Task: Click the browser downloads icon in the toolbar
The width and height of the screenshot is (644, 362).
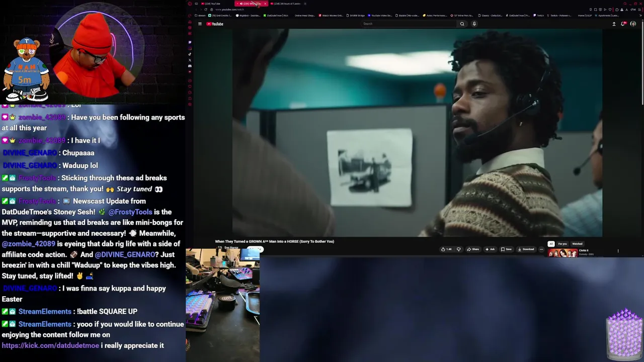Action: pyautogui.click(x=626, y=10)
